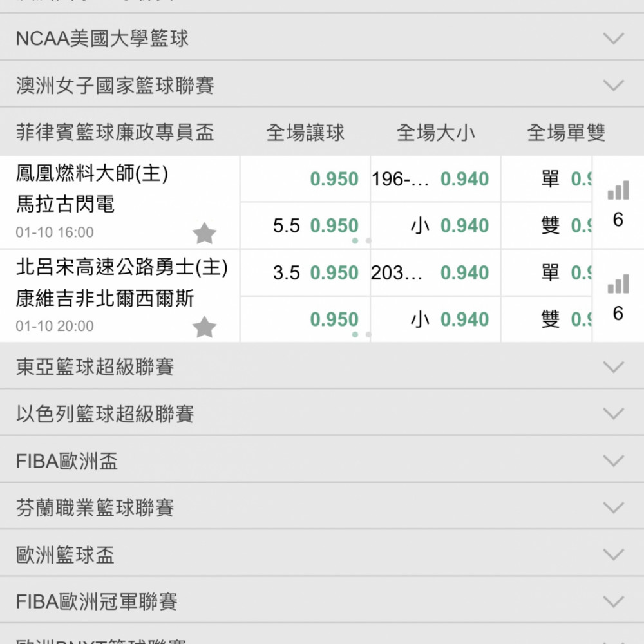Collapse the 菲律賓籃球廉政專員盃 league header
The height and width of the screenshot is (644, 644).
pos(115,132)
